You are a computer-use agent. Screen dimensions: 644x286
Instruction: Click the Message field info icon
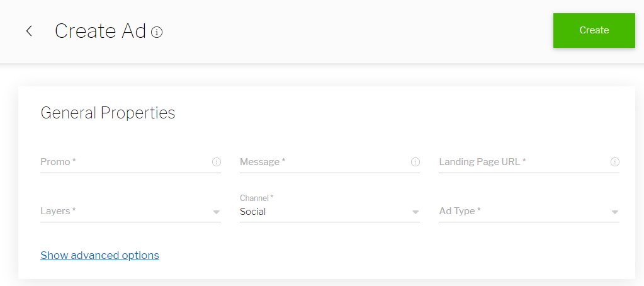415,162
